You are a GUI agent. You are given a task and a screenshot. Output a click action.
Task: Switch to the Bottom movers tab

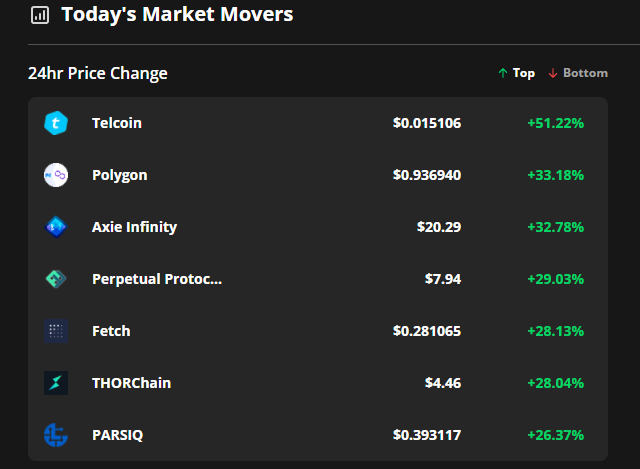pyautogui.click(x=578, y=73)
